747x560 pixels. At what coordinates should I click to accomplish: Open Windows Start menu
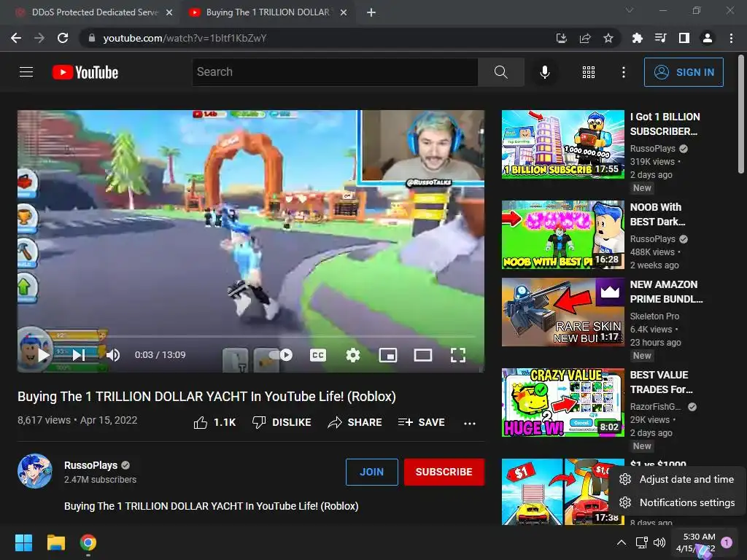tap(23, 542)
